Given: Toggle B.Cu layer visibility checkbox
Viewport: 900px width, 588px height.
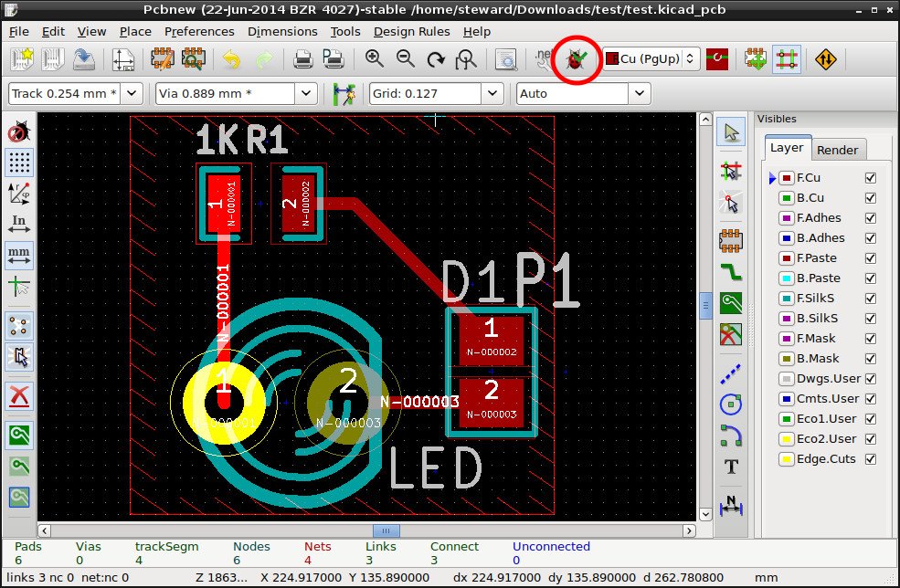Looking at the screenshot, I should (x=870, y=198).
